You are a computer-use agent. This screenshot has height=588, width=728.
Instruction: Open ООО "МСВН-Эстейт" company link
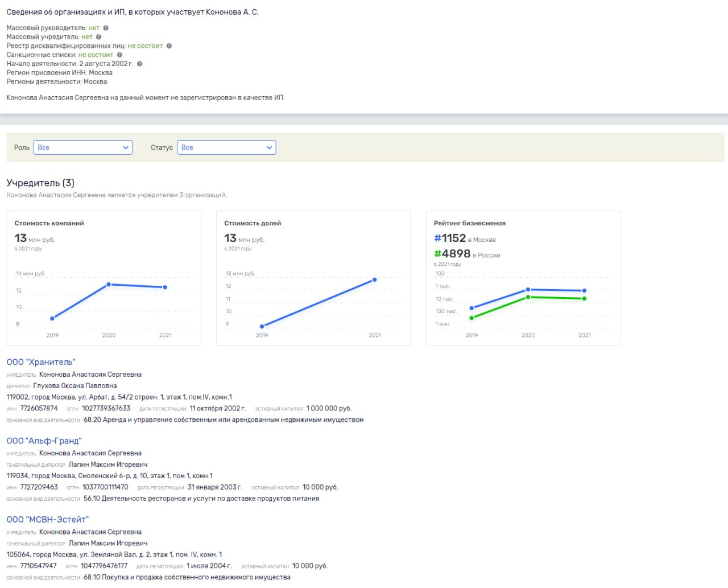(x=48, y=519)
